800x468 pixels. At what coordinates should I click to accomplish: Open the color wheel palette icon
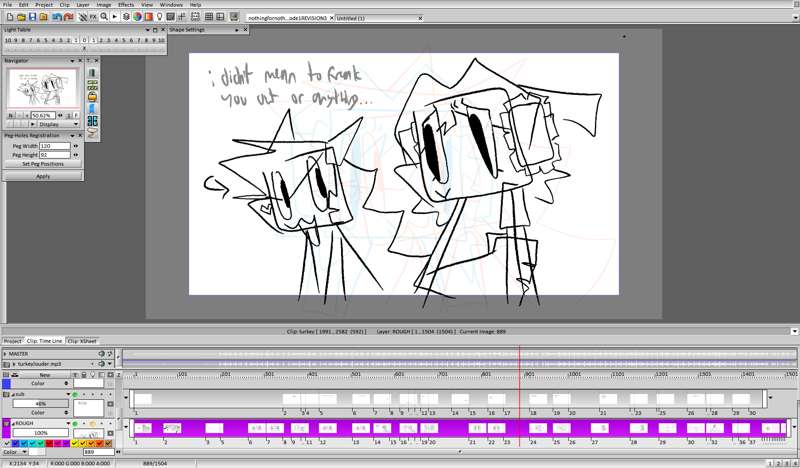pyautogui.click(x=137, y=17)
